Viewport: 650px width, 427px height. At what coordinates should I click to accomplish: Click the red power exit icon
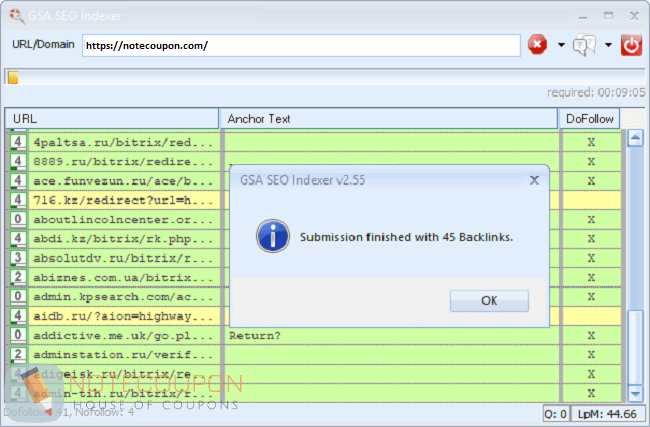tap(631, 45)
